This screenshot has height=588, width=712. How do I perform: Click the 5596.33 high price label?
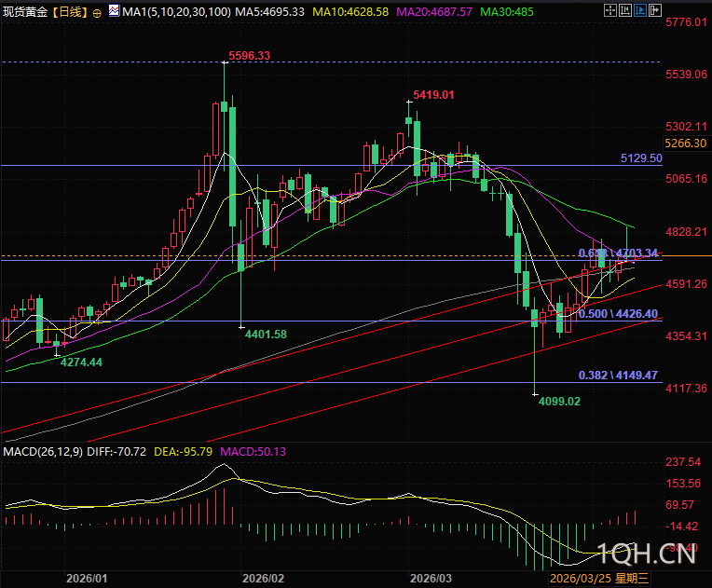249,55
